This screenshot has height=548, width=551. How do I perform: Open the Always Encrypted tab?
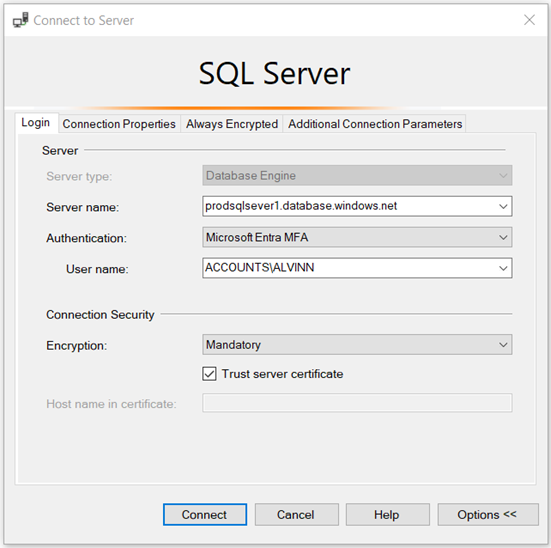click(232, 124)
